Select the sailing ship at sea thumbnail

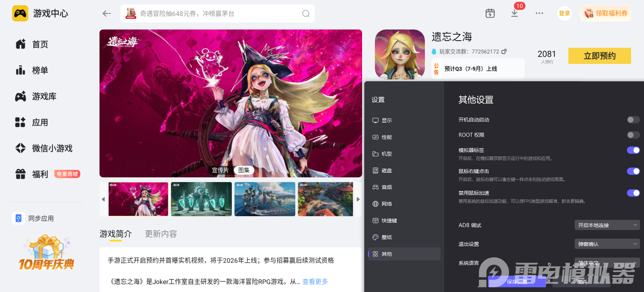[265, 199]
